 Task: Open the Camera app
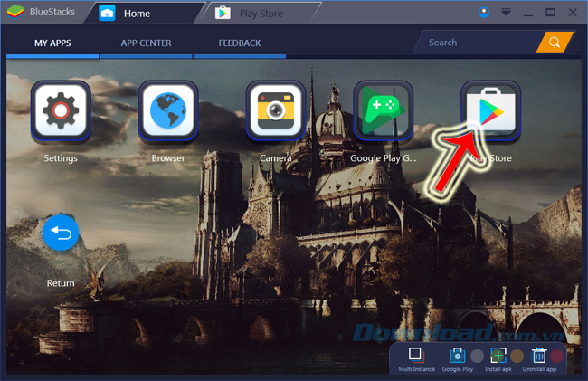tap(276, 110)
